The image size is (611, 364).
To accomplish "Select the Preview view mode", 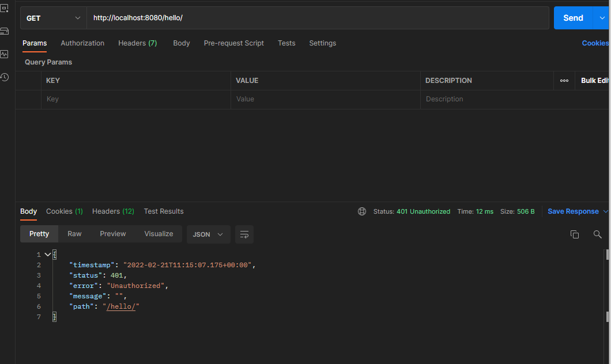I will (x=113, y=234).
